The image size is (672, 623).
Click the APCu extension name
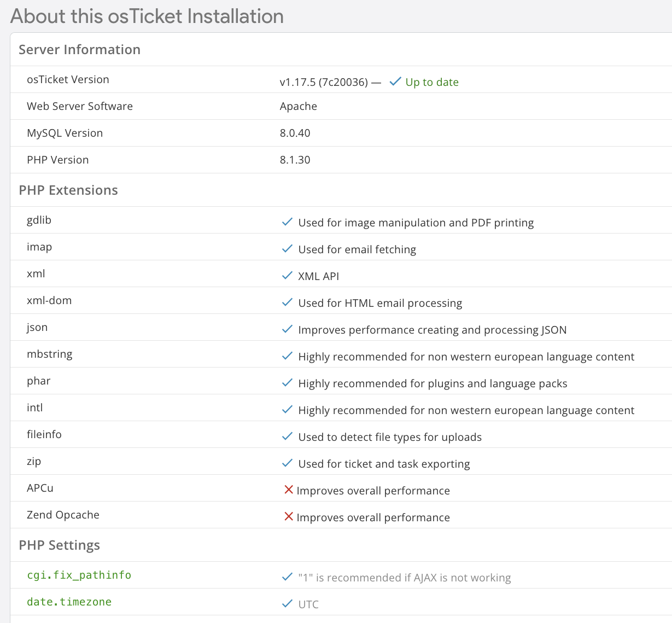40,488
